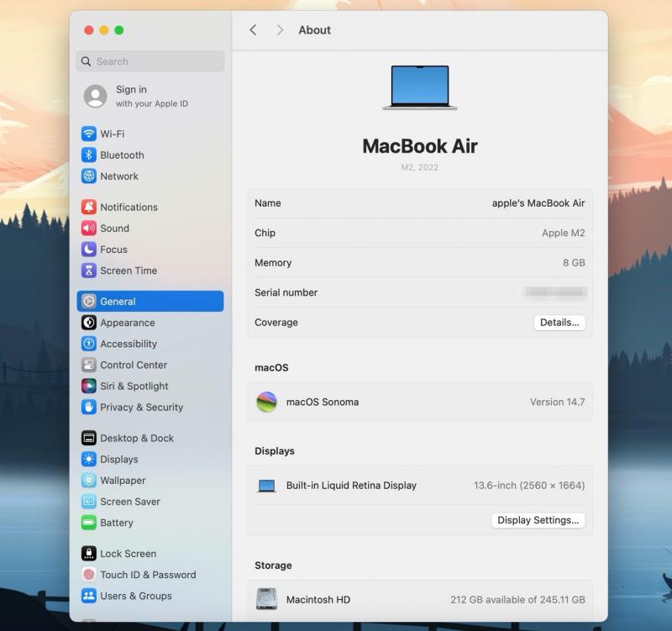This screenshot has width=672, height=631.
Task: Go forward with the right chevron
Action: point(280,30)
